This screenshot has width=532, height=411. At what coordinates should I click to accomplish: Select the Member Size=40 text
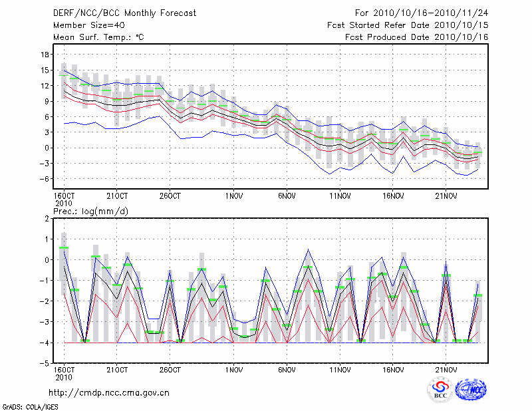point(85,25)
